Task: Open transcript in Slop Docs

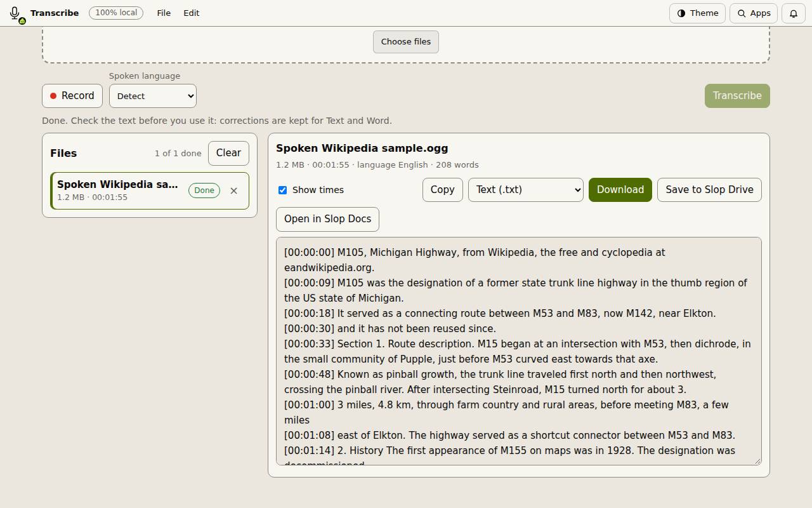Action: (327, 219)
